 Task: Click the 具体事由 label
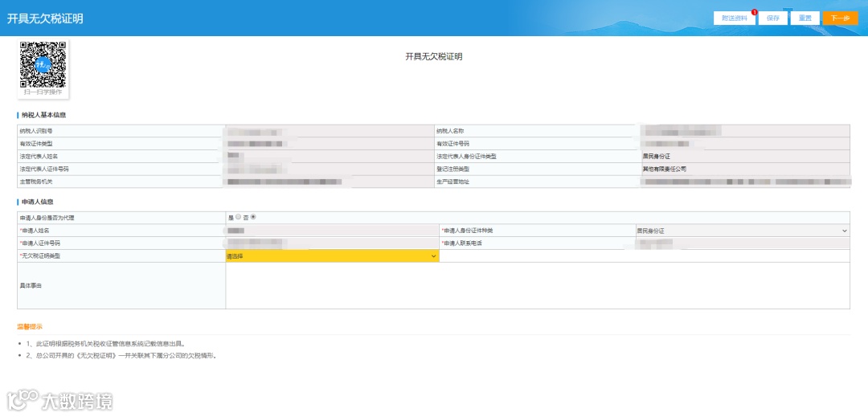(x=31, y=286)
